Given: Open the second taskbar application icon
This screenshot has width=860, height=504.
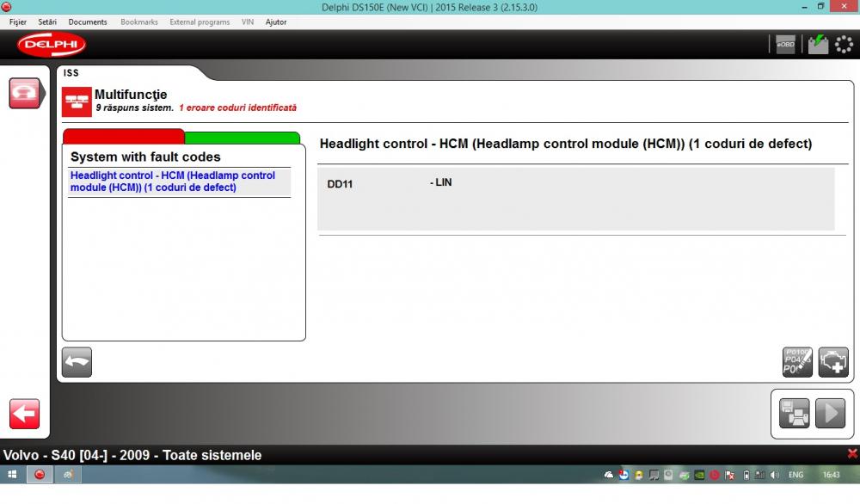Looking at the screenshot, I should click(68, 475).
